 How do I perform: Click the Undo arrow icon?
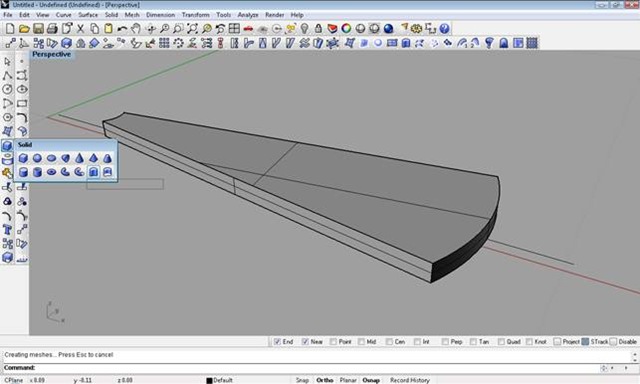(x=122, y=29)
